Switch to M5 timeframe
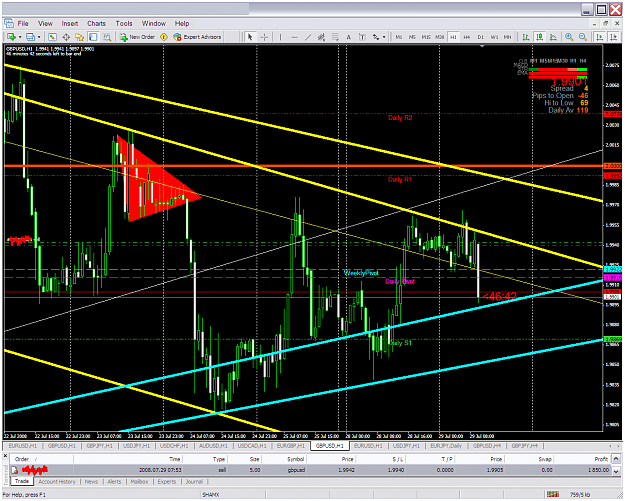Screen dimensions: 625x501 coord(412,37)
